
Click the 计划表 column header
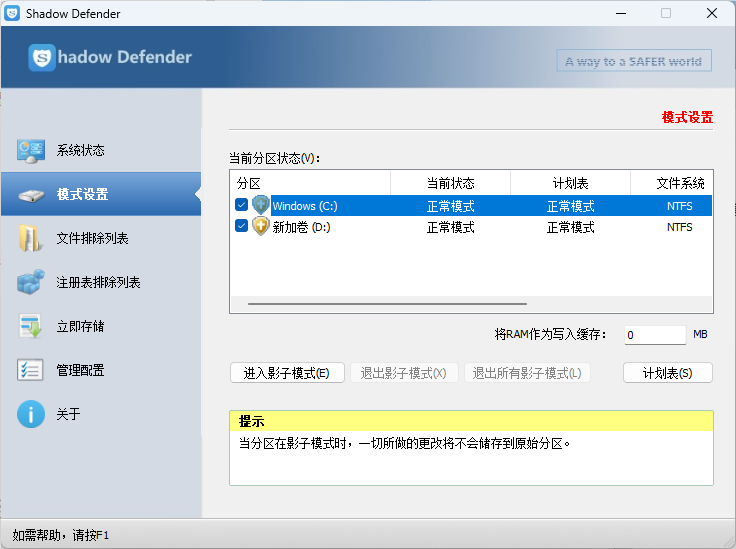[570, 183]
